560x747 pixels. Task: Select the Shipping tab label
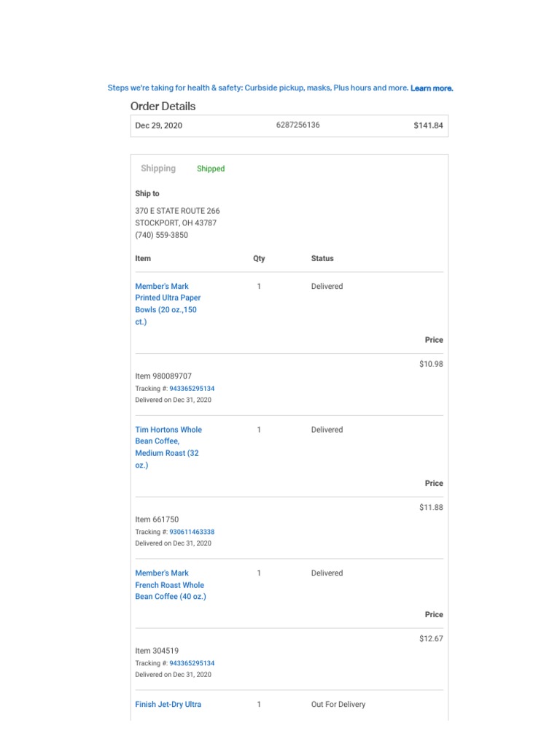[158, 169]
